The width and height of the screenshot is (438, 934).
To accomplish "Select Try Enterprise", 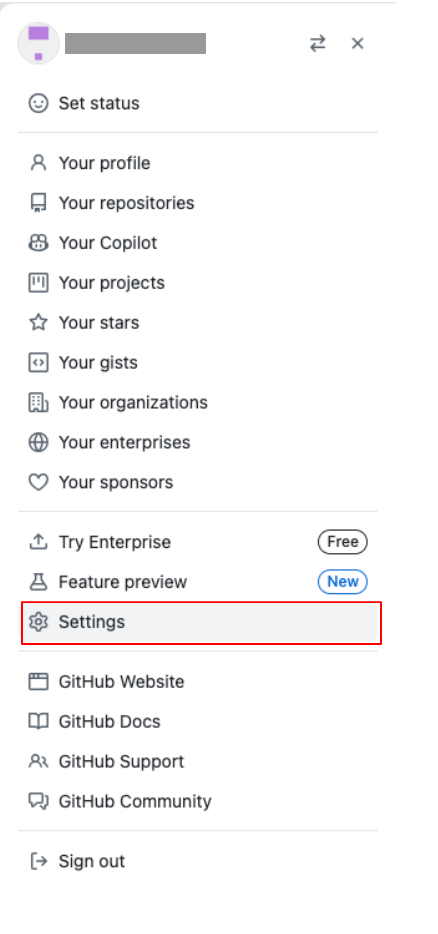I will [200, 542].
